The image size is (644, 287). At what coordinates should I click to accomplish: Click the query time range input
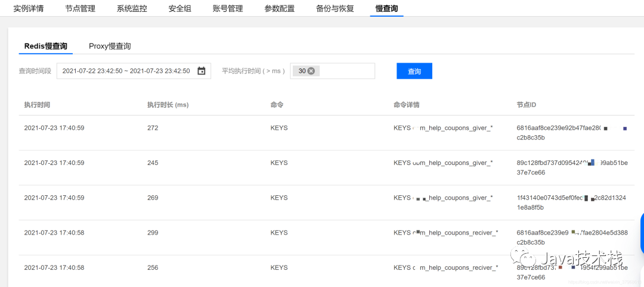pos(134,71)
